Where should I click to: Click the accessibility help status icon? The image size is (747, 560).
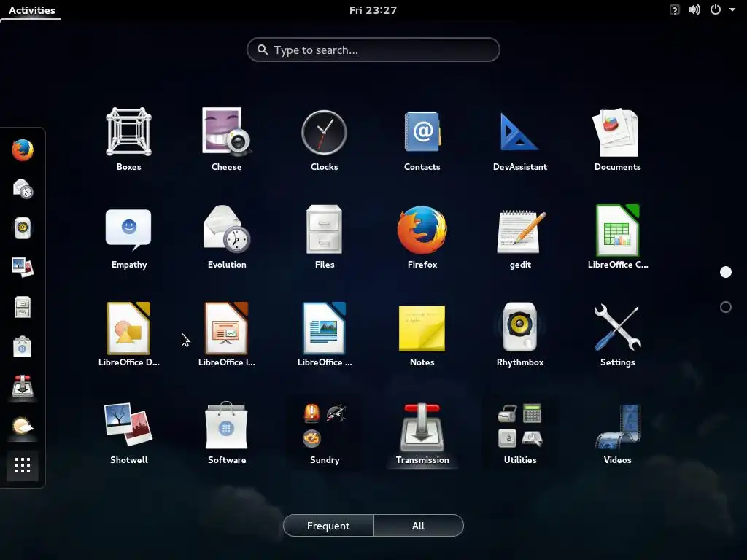click(x=675, y=10)
